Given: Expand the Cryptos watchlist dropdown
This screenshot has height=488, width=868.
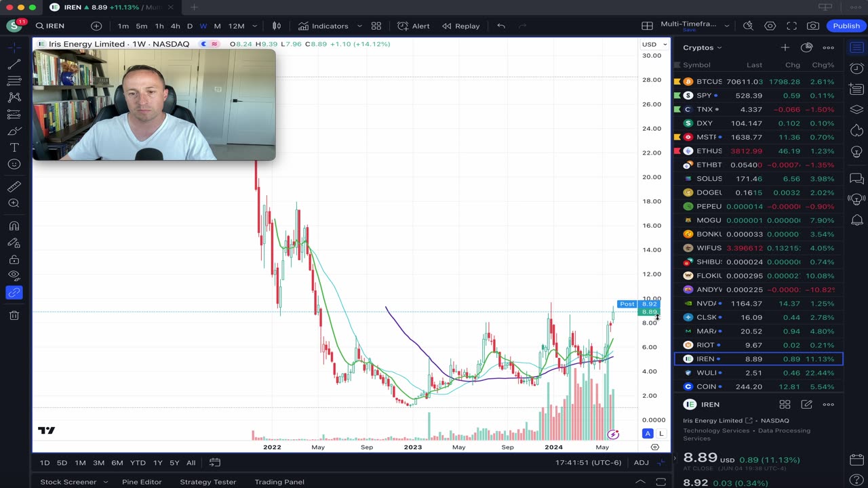Looking at the screenshot, I should click(702, 47).
